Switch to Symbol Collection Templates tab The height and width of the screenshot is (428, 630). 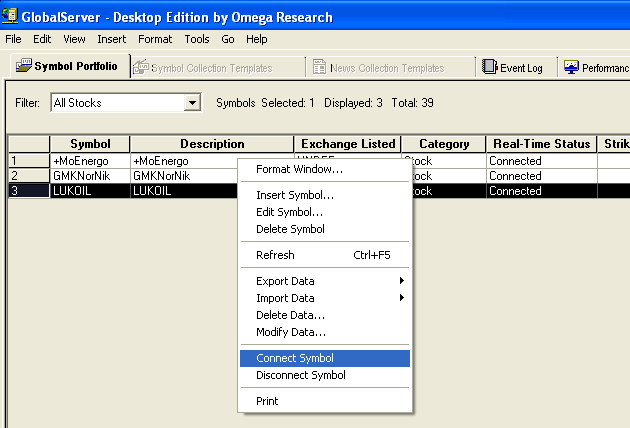coord(219,68)
